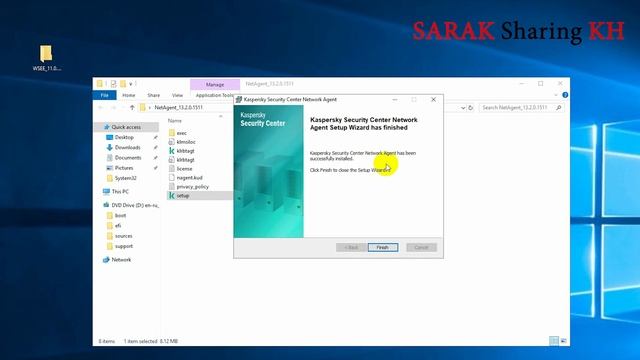The height and width of the screenshot is (360, 640).
Task: Switch to the Share ribbon tab
Action: (x=153, y=95)
